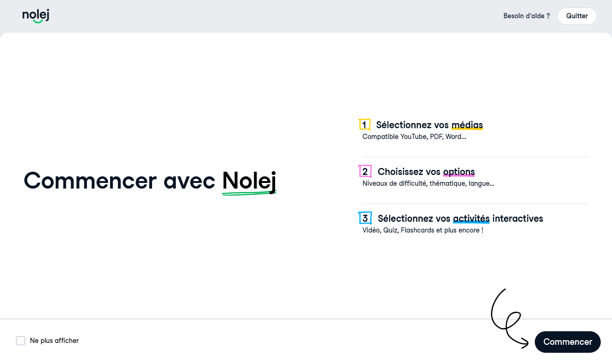The width and height of the screenshot is (612, 364).
Task: Click the yellow step 1 number icon
Action: coord(364,124)
